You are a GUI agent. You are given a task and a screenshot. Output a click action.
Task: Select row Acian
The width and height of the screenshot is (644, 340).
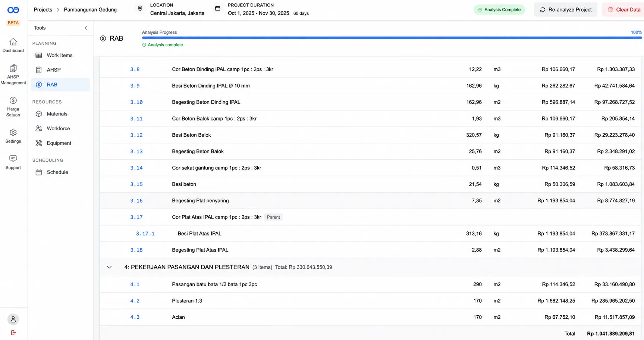coord(370,317)
